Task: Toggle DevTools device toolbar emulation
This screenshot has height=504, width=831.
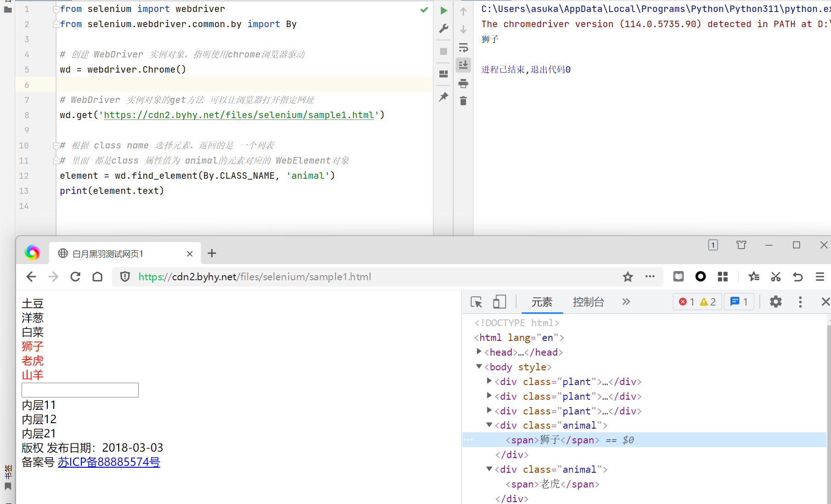Action: point(499,302)
